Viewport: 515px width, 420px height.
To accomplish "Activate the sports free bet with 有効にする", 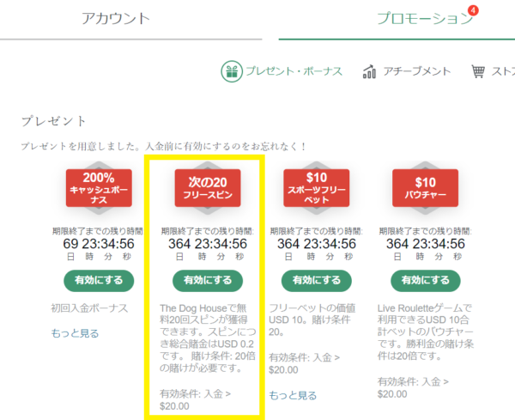I will tap(316, 281).
